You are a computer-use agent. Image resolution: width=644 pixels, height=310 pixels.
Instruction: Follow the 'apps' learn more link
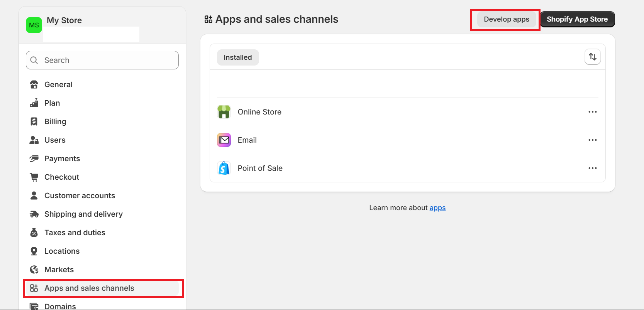(437, 208)
